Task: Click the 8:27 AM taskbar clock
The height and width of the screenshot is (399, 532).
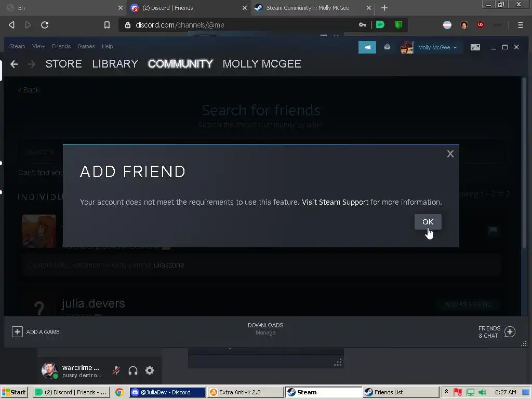Action: point(506,392)
